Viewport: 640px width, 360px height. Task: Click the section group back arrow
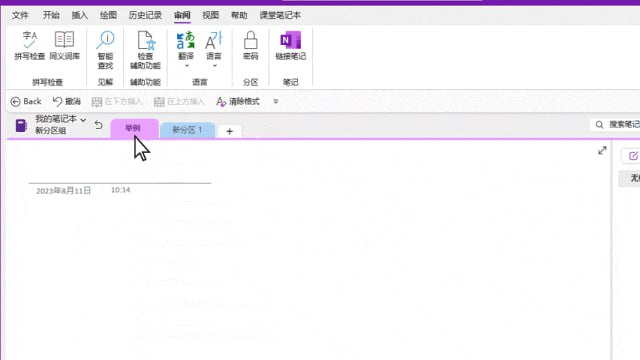(x=98, y=124)
